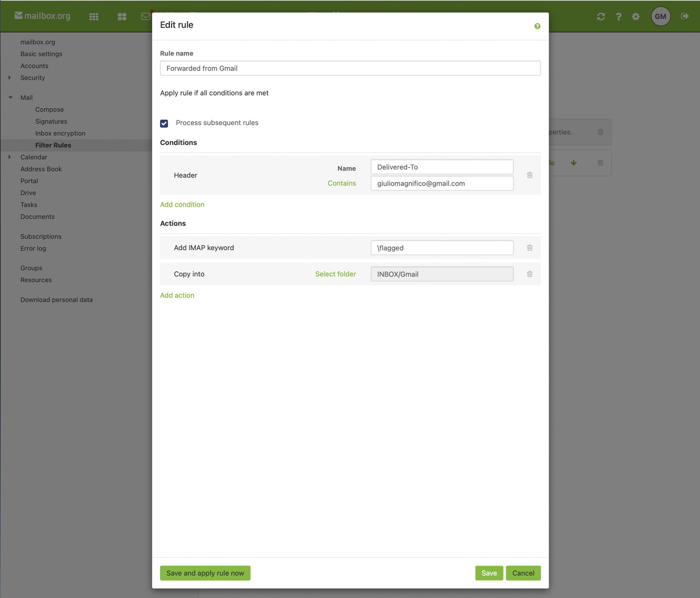Cancel the Edit rule dialog
Image resolution: width=700 pixels, height=598 pixels.
click(523, 573)
